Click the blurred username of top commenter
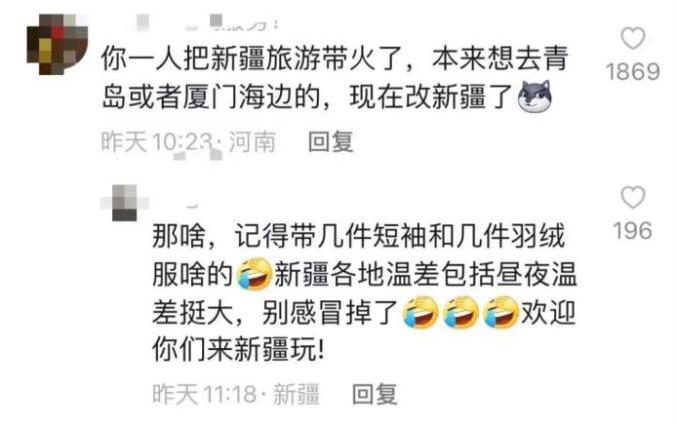The height and width of the screenshot is (426, 677). 203,22
